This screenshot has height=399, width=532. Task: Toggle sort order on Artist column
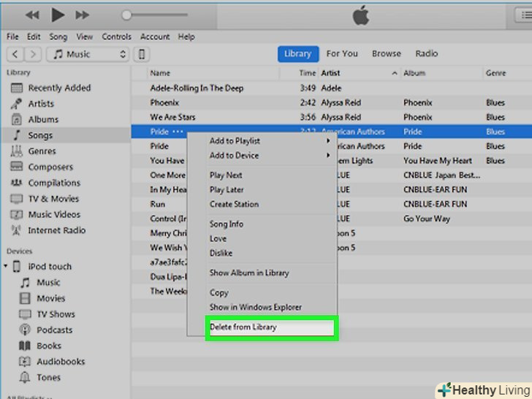[359, 73]
